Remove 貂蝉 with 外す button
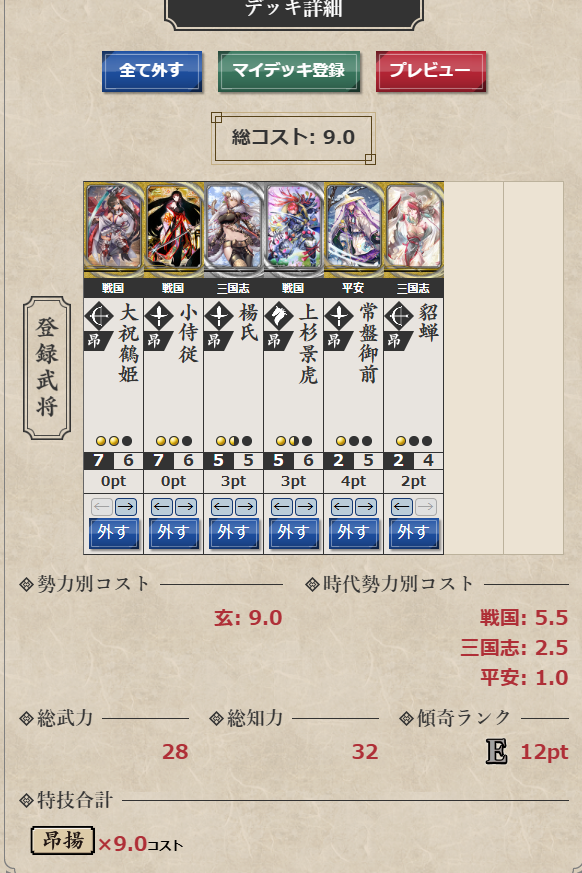Image resolution: width=582 pixels, height=873 pixels. (414, 533)
